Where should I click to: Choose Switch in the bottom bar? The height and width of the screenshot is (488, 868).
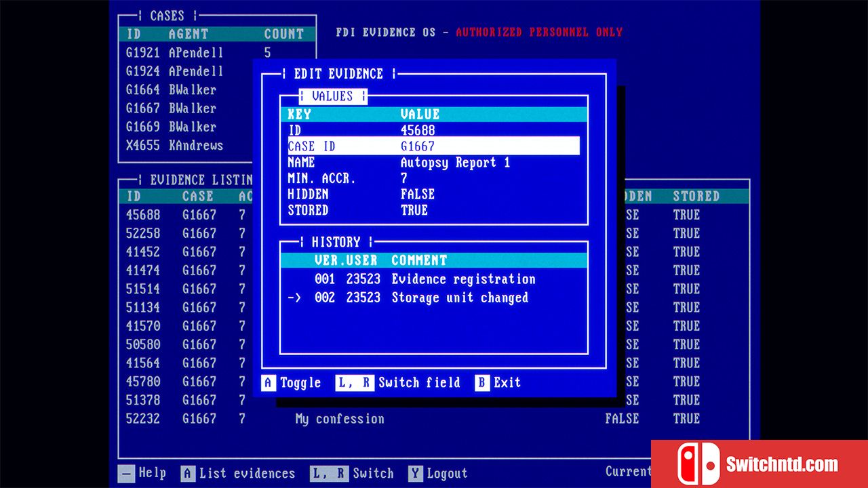pyautogui.click(x=373, y=474)
